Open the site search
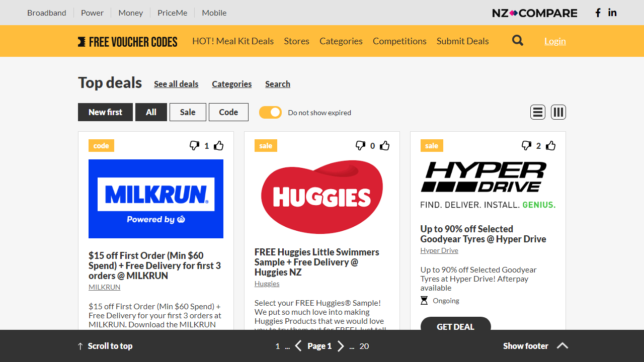The image size is (644, 362). tap(517, 40)
